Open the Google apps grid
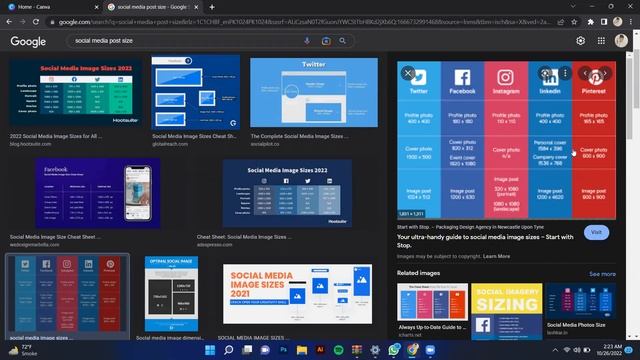The width and height of the screenshot is (640, 360). pyautogui.click(x=601, y=41)
